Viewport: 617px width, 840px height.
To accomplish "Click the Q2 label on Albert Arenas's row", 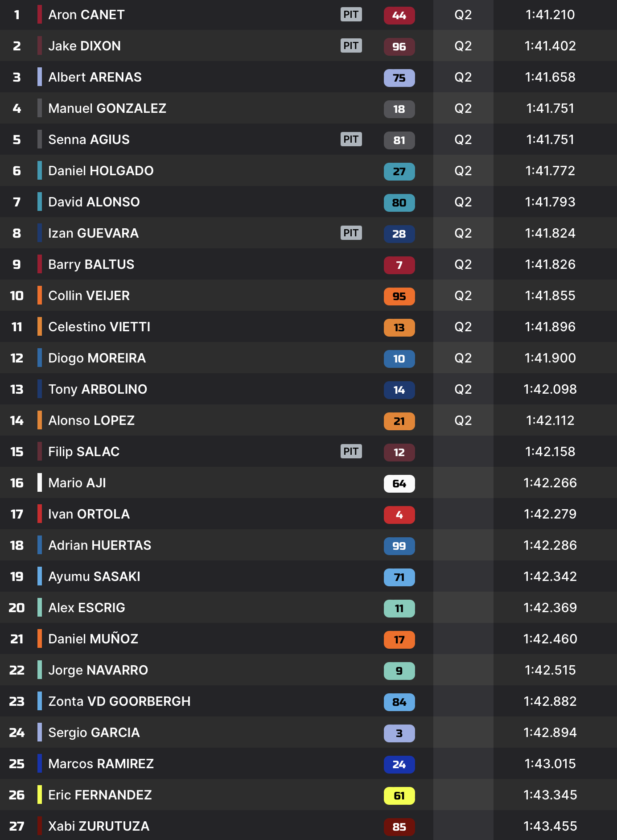I will 463,77.
